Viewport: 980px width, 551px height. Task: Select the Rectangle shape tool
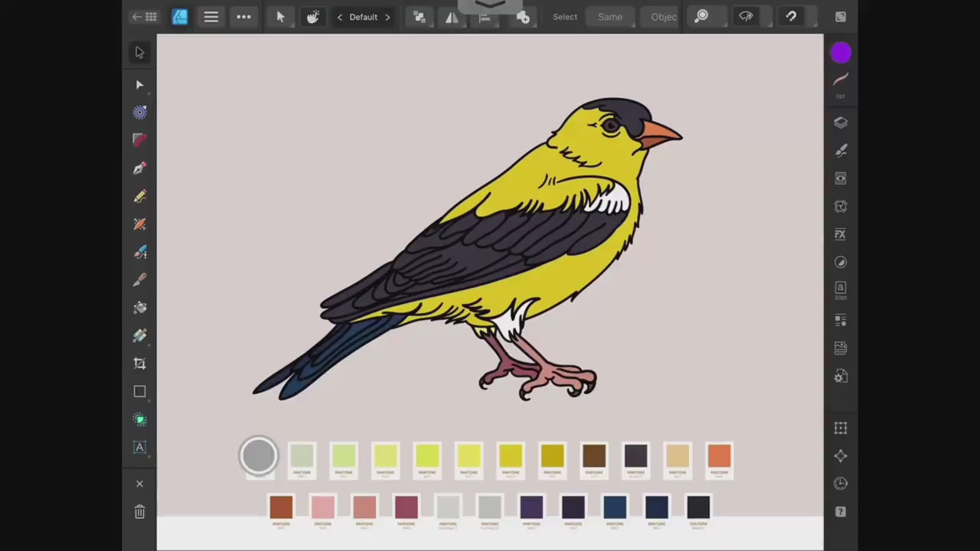point(139,392)
